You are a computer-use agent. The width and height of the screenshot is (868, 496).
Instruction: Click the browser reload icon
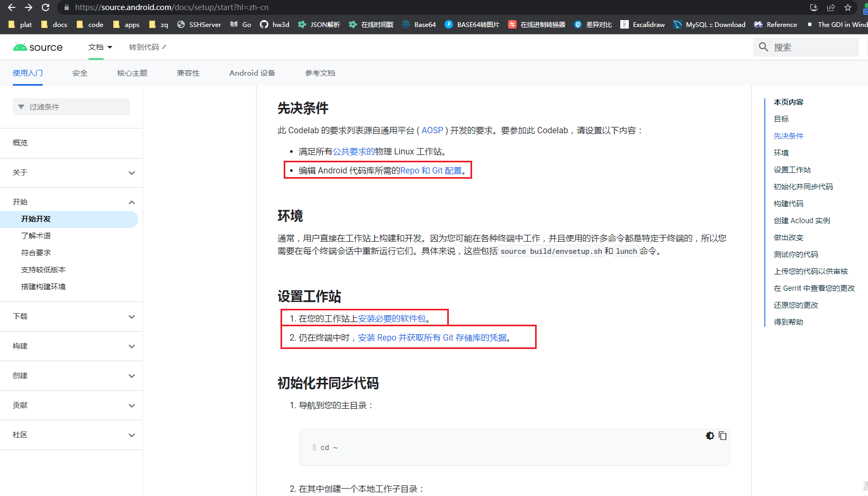[x=46, y=7]
